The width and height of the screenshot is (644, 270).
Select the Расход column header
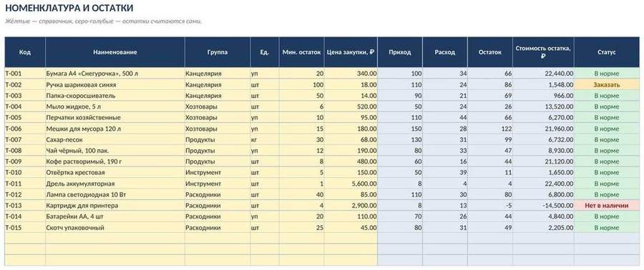445,52
